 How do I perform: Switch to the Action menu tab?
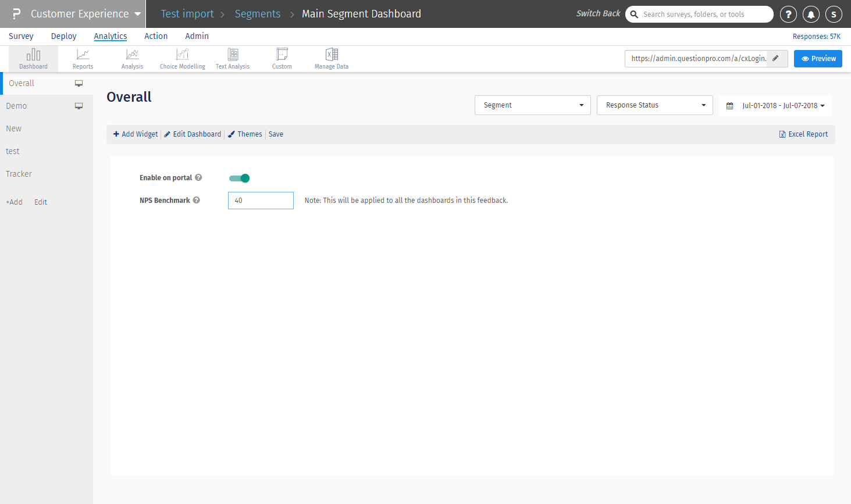[x=156, y=36]
